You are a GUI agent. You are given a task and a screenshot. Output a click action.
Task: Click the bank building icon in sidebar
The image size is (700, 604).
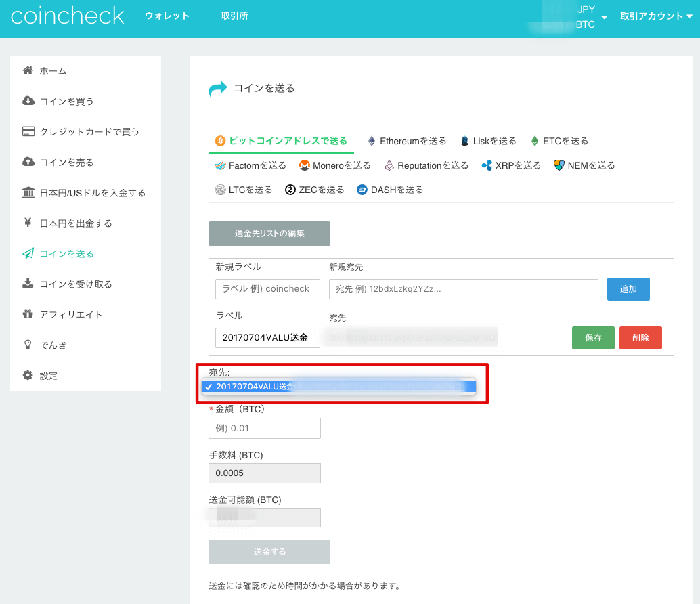tap(28, 192)
